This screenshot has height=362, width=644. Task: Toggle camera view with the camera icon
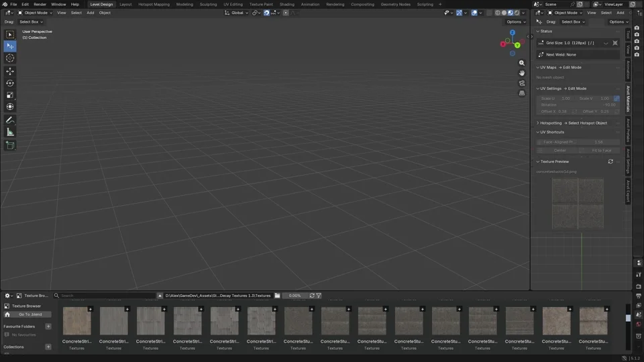tap(522, 83)
